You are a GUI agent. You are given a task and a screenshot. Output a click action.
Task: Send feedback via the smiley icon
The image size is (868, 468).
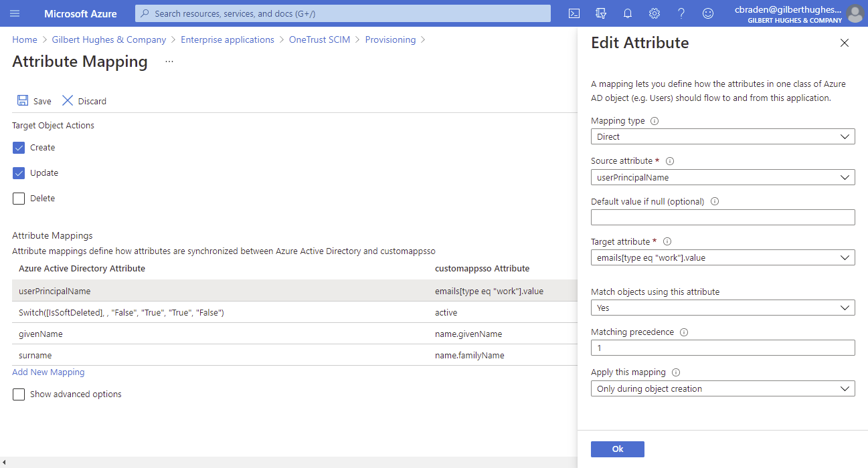tap(707, 13)
